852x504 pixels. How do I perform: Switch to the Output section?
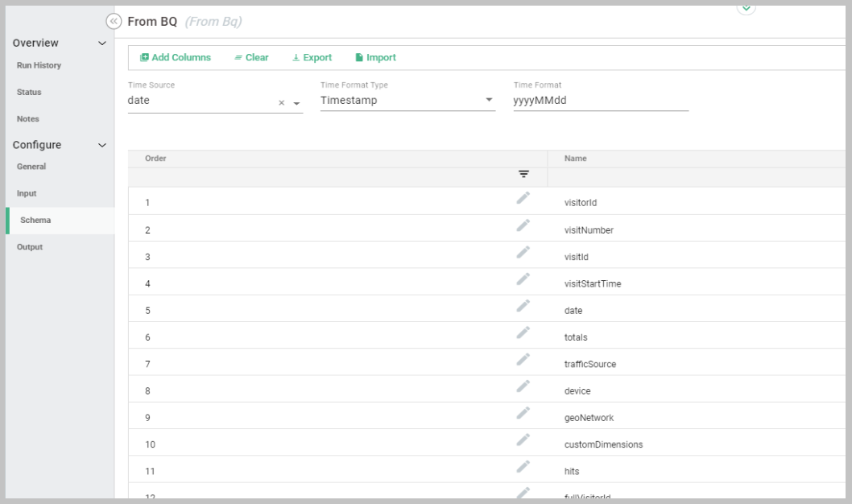click(30, 247)
